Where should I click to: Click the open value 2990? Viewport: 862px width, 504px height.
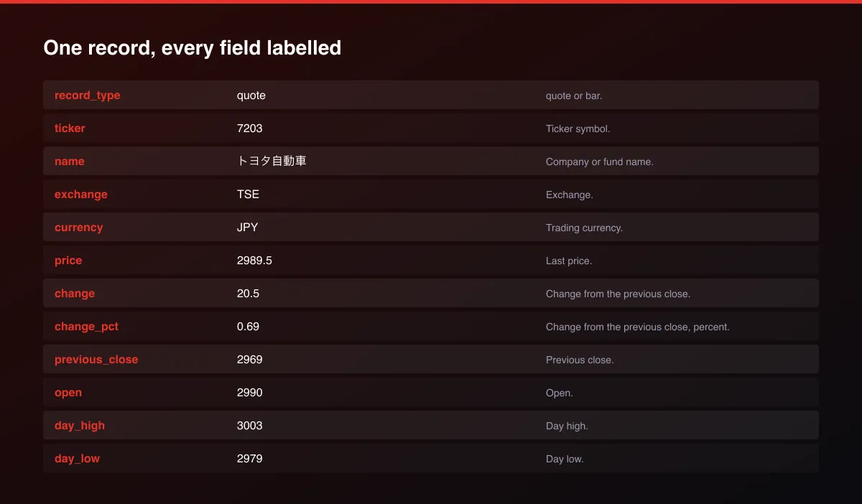coord(250,393)
